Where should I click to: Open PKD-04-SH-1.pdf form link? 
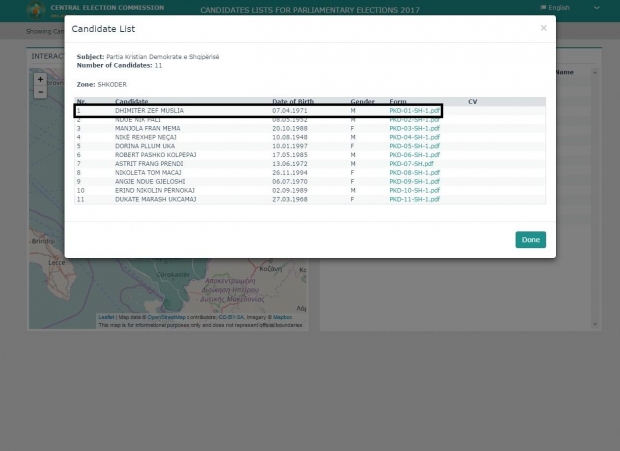coord(414,137)
